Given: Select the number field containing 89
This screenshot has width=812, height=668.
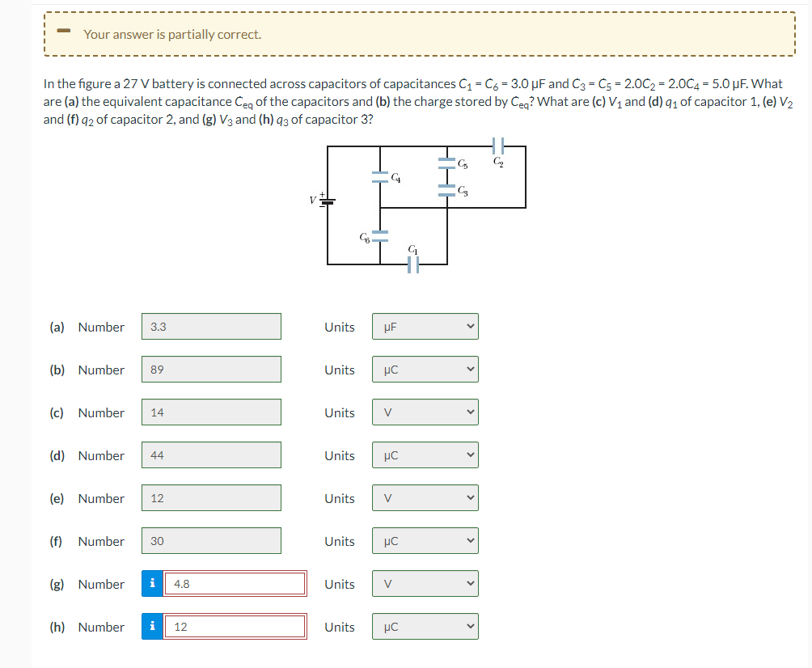Looking at the screenshot, I should pyautogui.click(x=211, y=370).
